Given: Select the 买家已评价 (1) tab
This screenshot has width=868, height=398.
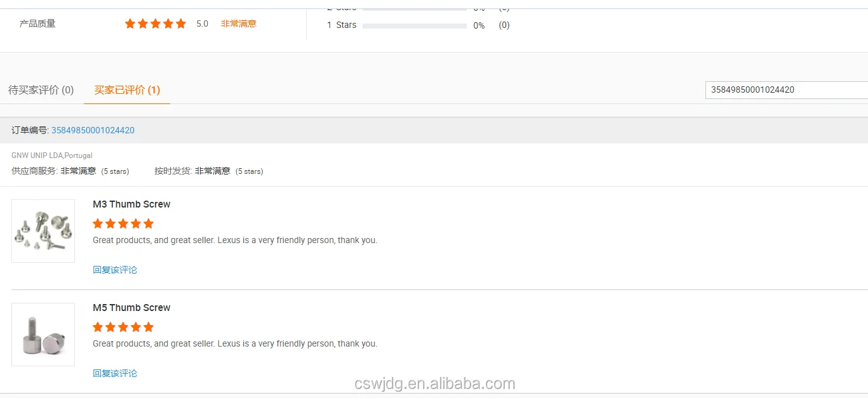Looking at the screenshot, I should click(x=127, y=90).
